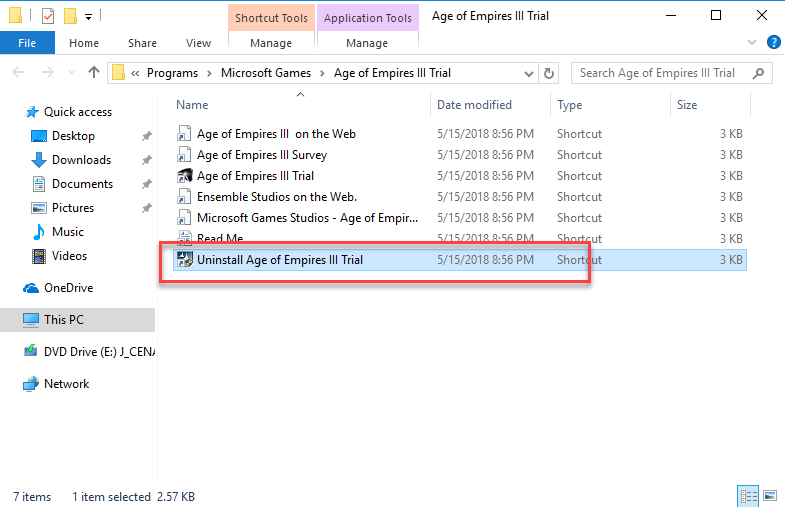Switch to the View ribbon tab

[x=198, y=43]
